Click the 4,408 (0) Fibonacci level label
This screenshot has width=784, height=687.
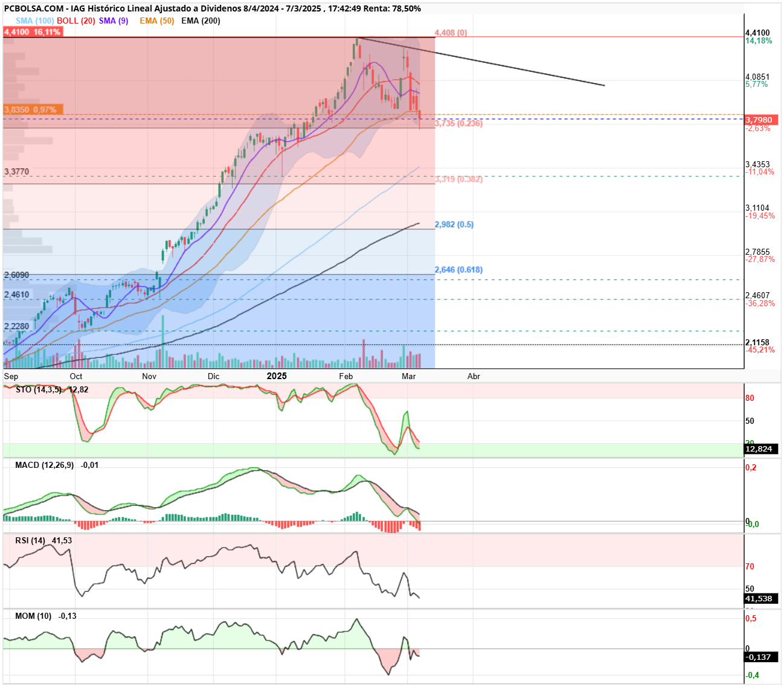pos(451,33)
